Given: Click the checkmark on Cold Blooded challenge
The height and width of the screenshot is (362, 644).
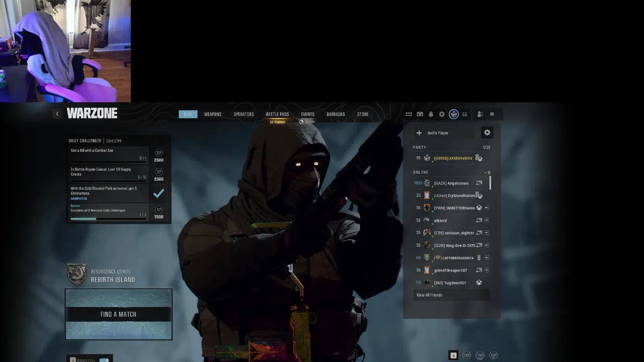Looking at the screenshot, I should [158, 193].
